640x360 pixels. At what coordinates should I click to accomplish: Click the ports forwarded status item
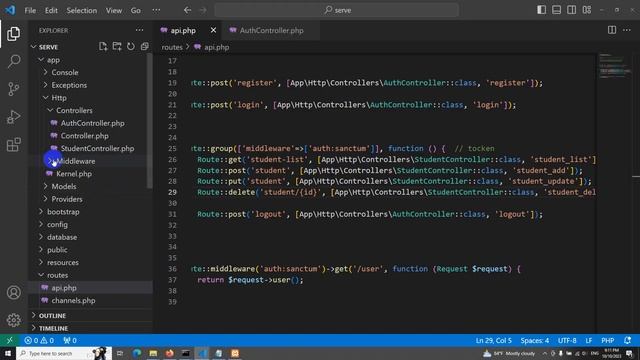[70, 340]
